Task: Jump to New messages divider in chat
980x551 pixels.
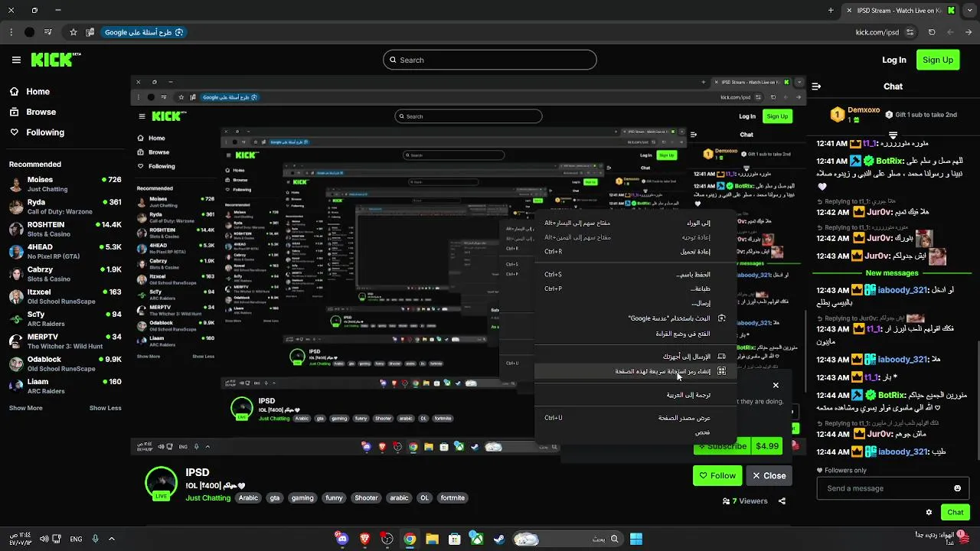Action: tap(892, 273)
